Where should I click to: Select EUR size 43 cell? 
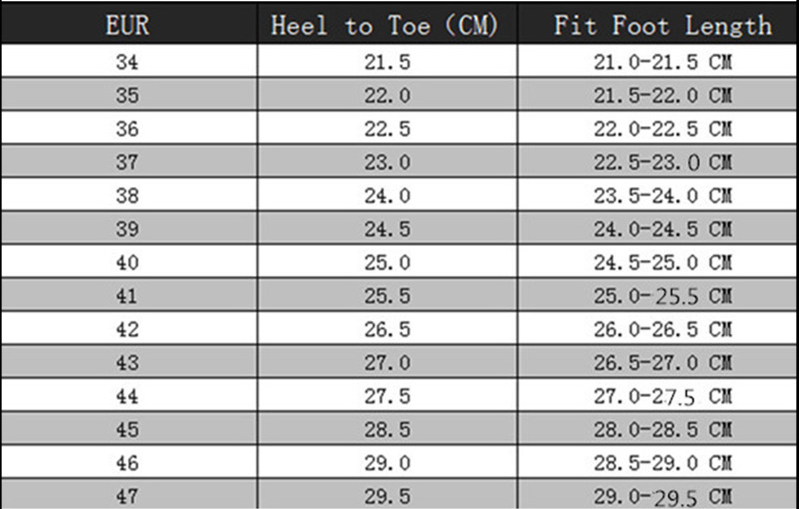tap(127, 363)
